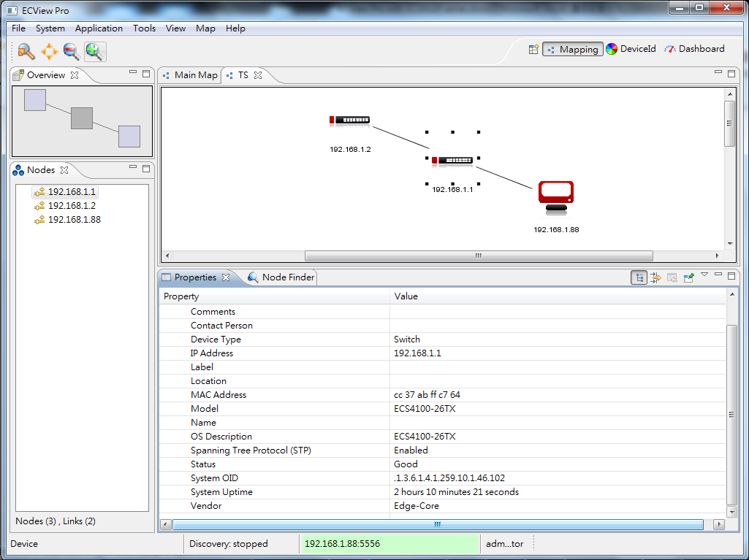Click the Value column header
Screen dimensions: 749x560
click(558, 296)
